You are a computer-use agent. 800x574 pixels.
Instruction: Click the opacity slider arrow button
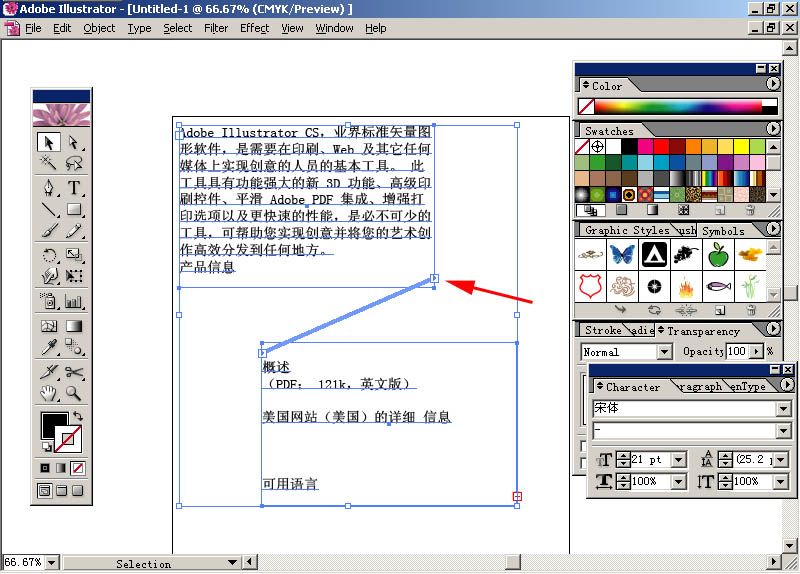coord(756,352)
